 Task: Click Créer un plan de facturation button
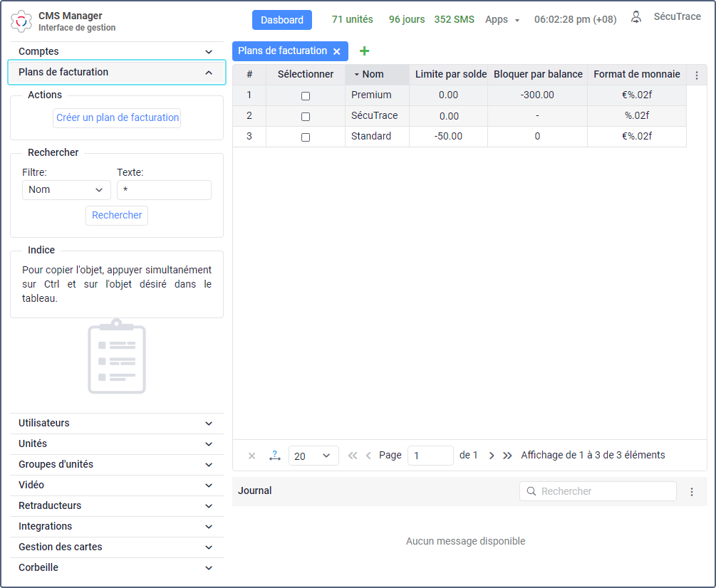pyautogui.click(x=117, y=118)
